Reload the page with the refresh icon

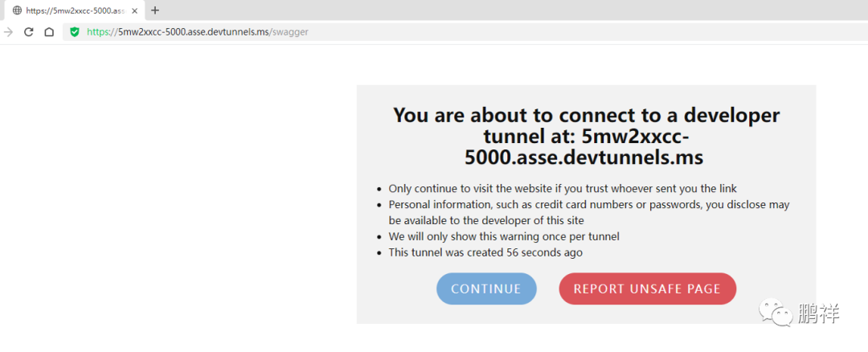point(29,32)
